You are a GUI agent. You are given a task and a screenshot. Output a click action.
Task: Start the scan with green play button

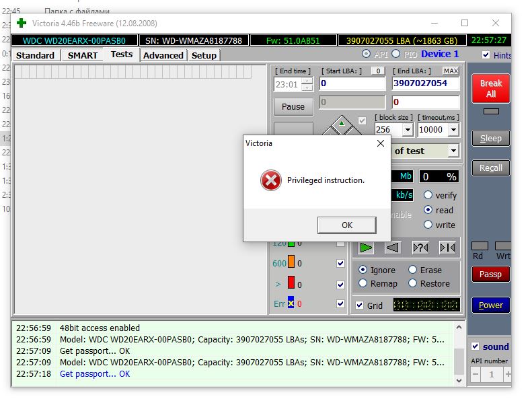366,248
